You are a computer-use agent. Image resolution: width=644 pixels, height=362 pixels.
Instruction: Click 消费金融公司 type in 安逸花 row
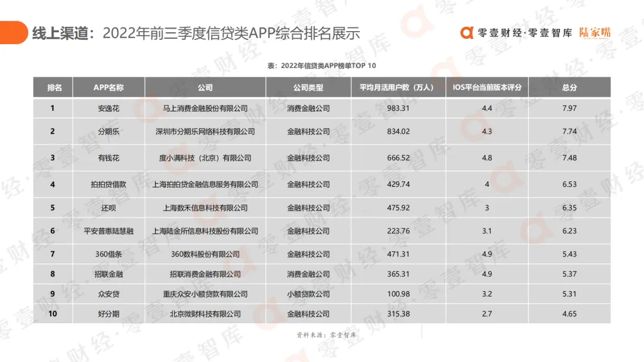[x=308, y=109]
